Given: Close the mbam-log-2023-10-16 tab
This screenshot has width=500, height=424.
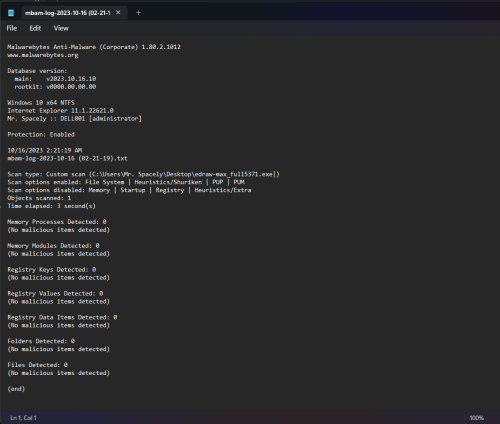Looking at the screenshot, I should (x=118, y=12).
